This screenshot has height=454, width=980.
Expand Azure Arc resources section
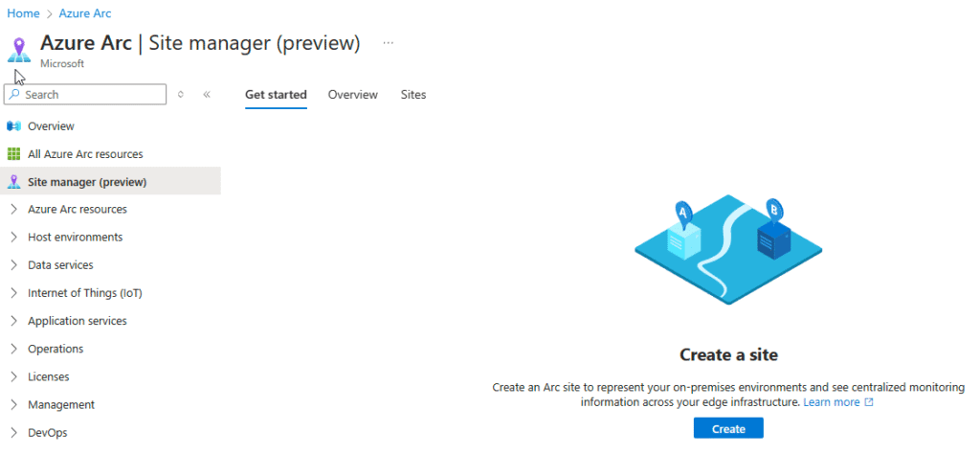(14, 210)
